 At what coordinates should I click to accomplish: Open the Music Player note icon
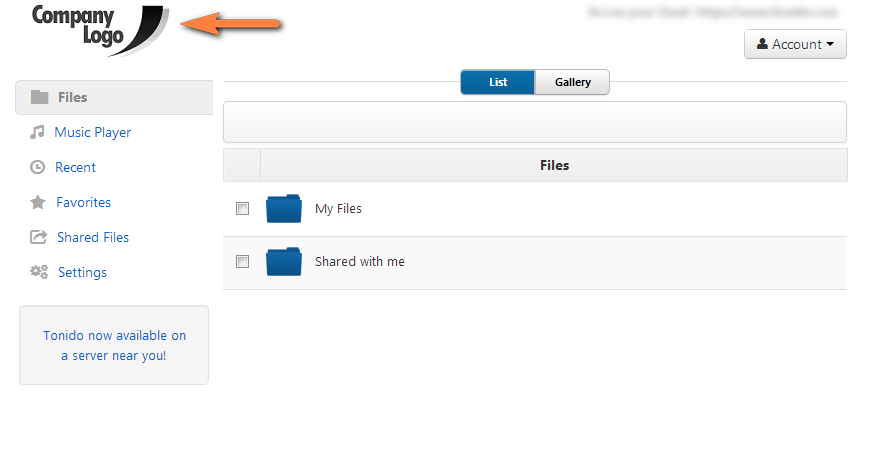coord(37,132)
